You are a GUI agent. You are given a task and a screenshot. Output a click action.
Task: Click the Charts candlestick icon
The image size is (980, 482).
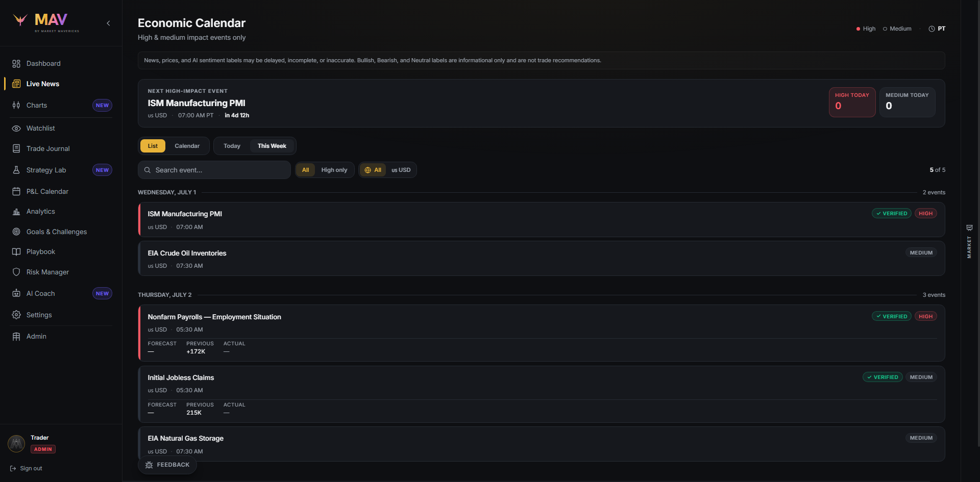pyautogui.click(x=16, y=106)
